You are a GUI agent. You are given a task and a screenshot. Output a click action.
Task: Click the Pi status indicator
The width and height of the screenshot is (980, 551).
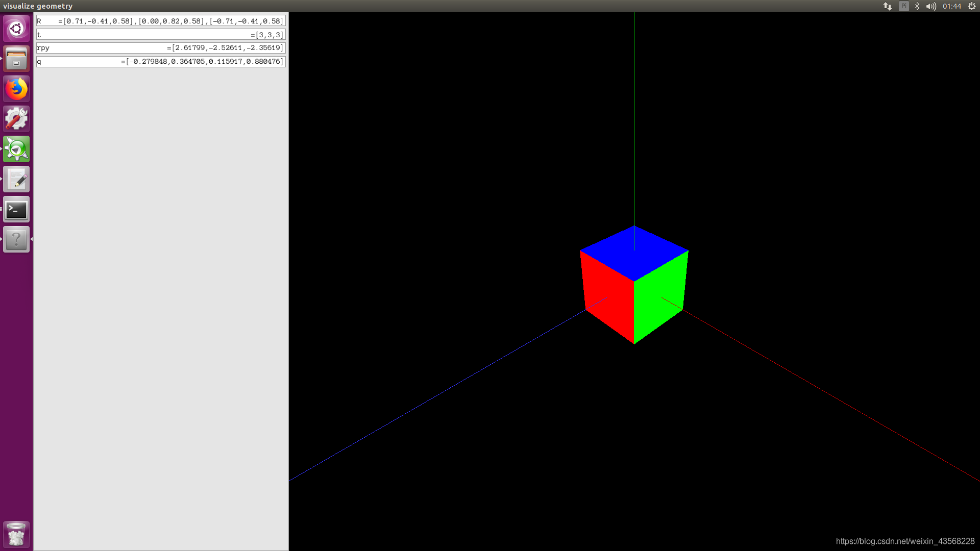coord(903,6)
